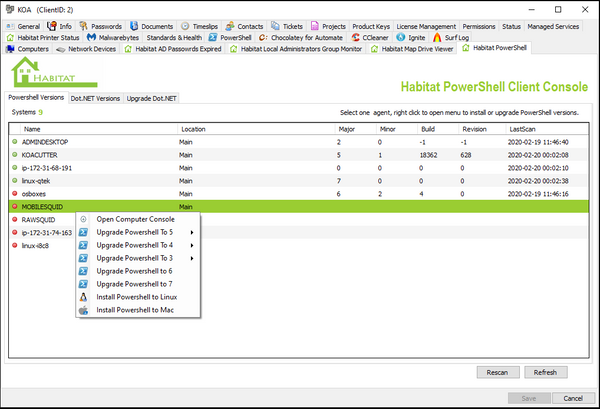Click PowerShell icon beside Upgrade Powershell to 6
This screenshot has height=409, width=600.
click(x=83, y=271)
